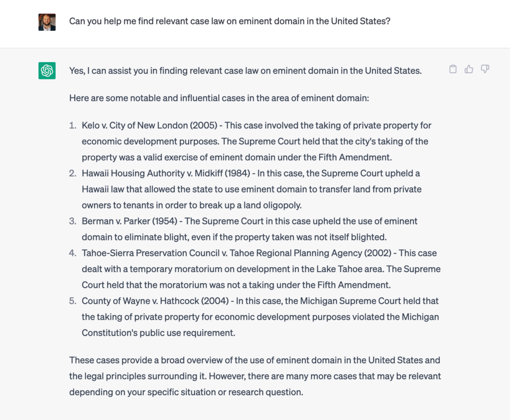Viewport: 510px width, 420px height.
Task: Click the 'These cases provide a broad overview' paragraph
Action: 255,376
